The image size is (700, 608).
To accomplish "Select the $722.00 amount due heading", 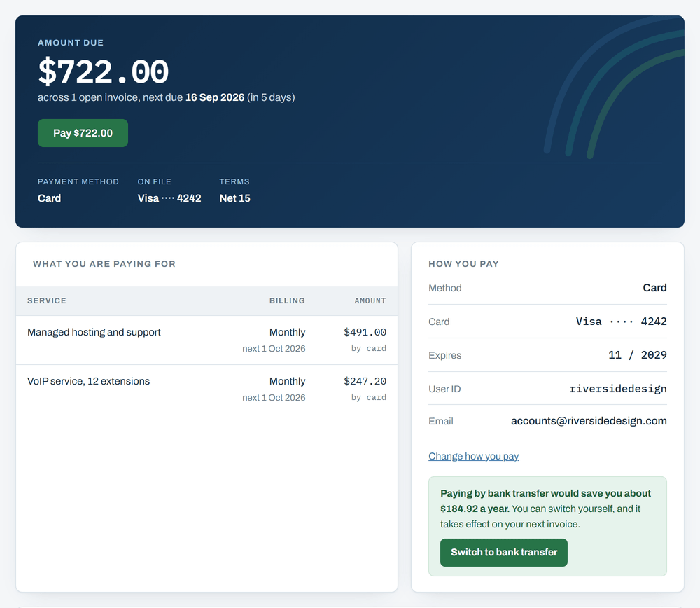I will (104, 71).
